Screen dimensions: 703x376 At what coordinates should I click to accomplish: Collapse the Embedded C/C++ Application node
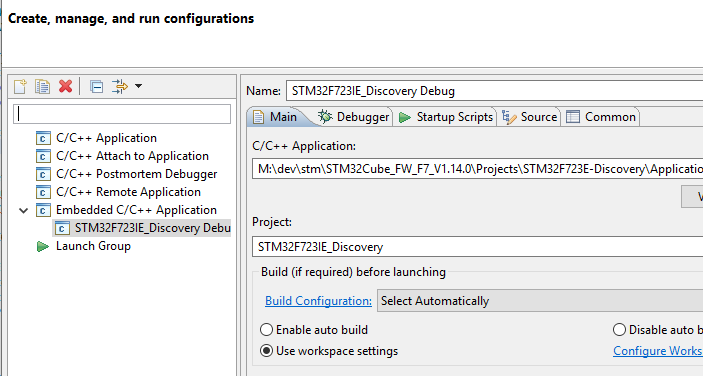[24, 210]
